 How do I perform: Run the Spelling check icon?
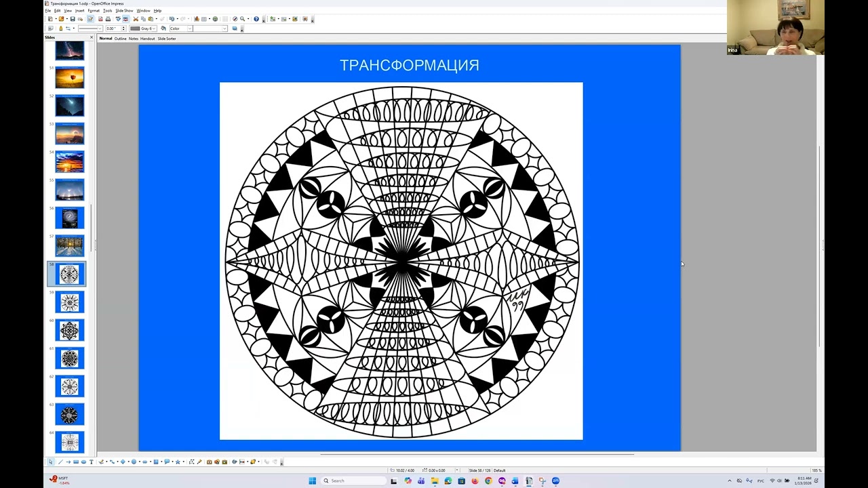click(x=118, y=19)
